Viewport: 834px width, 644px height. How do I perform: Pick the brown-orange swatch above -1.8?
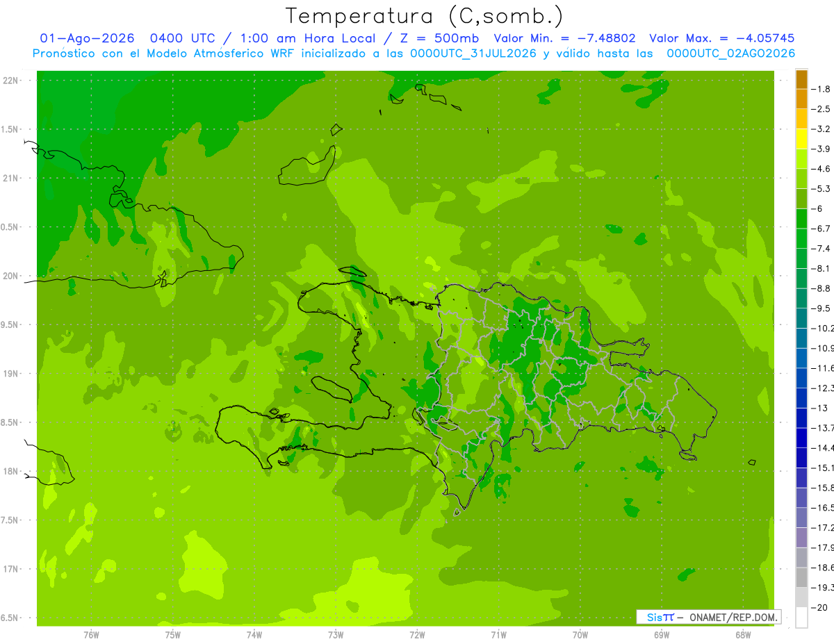click(x=801, y=79)
